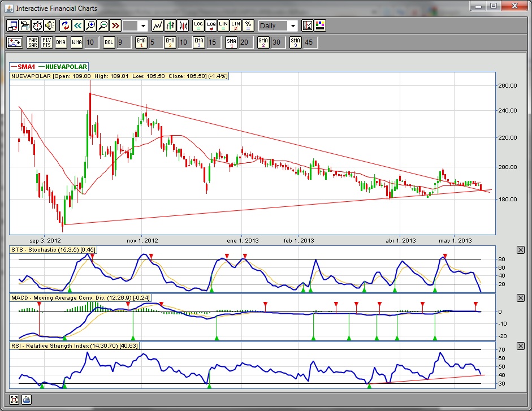Viewport: 532px width, 411px height.
Task: Toggle the pivot points PIV PTS button
Action: 46,42
